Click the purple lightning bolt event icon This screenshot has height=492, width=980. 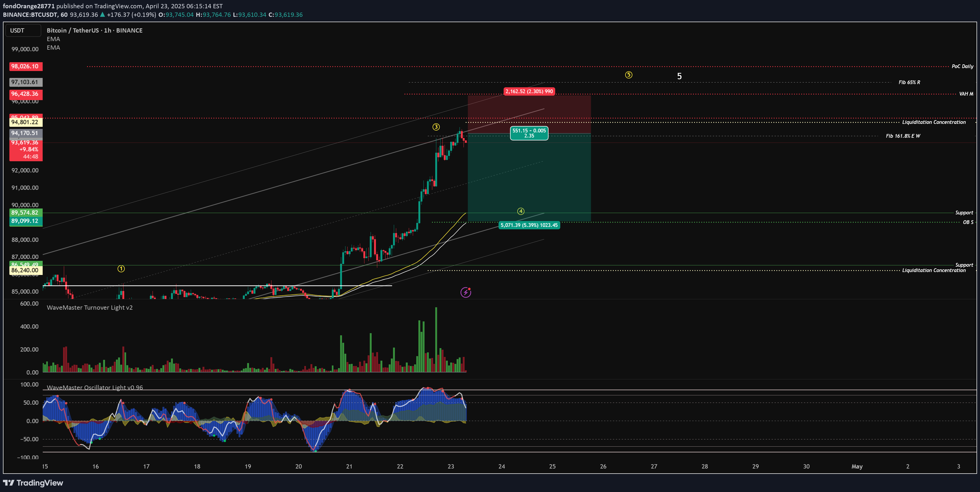click(x=466, y=292)
